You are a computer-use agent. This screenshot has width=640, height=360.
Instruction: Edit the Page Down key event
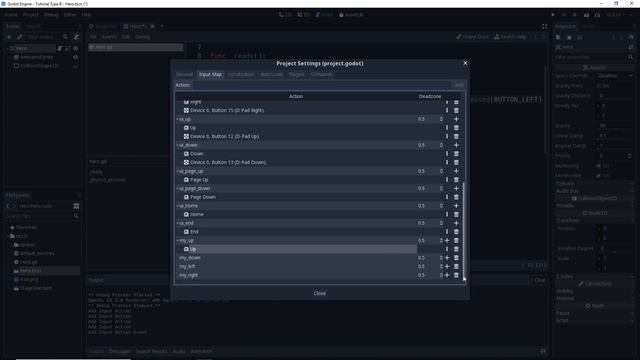[x=447, y=197]
